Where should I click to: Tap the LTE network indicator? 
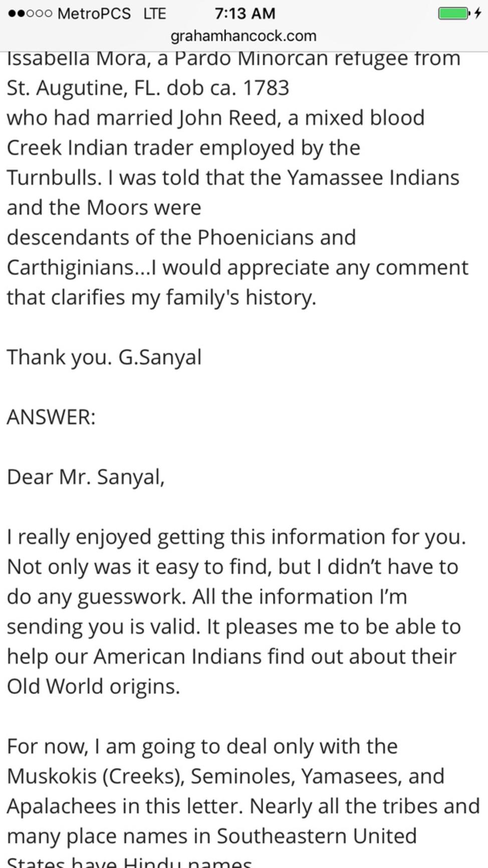tap(154, 14)
